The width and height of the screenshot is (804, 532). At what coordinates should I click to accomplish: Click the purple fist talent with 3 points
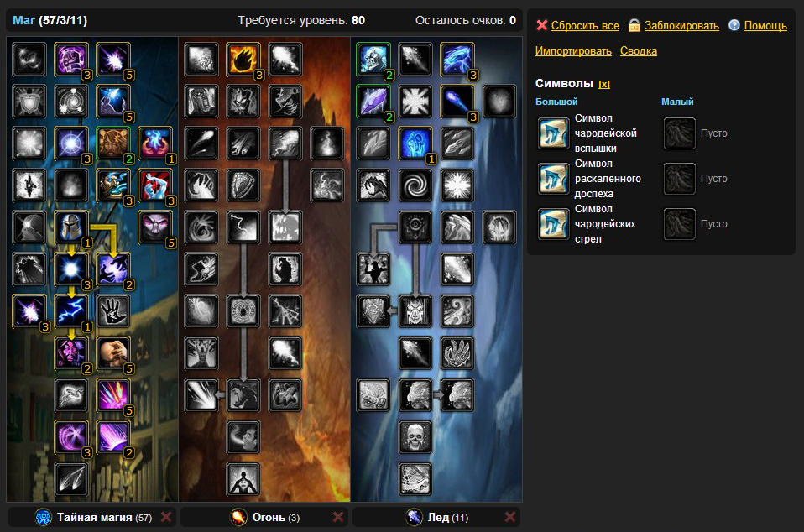point(71,60)
